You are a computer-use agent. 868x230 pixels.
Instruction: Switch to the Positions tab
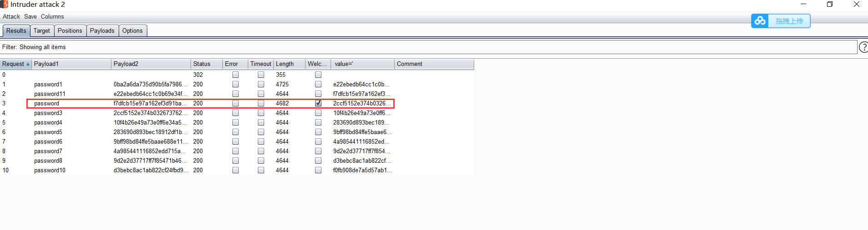70,30
